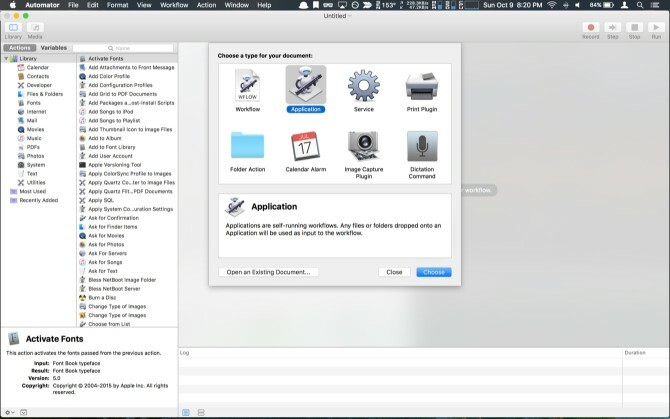Open the Wi-Fi status menu

tap(552, 5)
